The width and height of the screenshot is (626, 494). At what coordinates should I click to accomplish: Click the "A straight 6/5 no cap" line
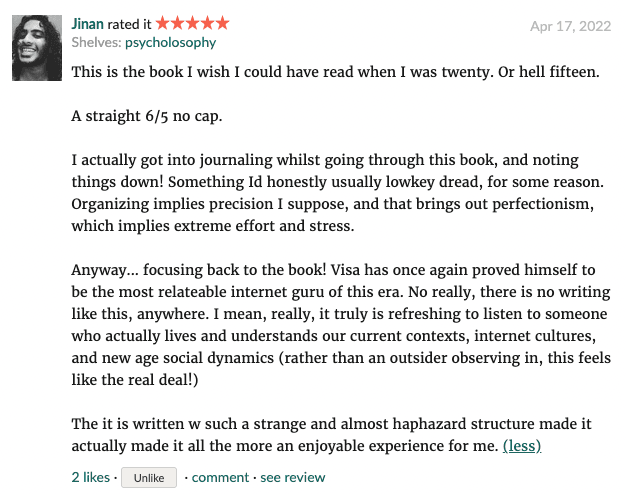(147, 116)
